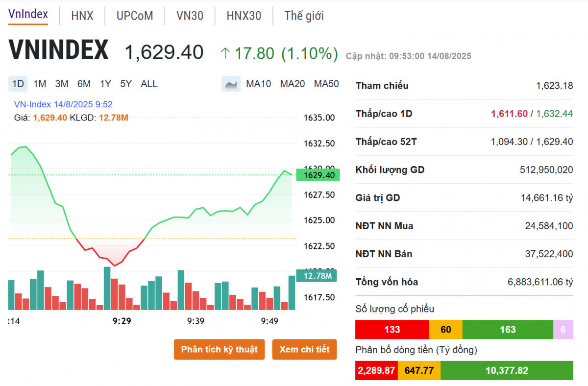This screenshot has height=386, width=588.
Task: Click the red 2,289.87 money flow segment
Action: click(376, 370)
